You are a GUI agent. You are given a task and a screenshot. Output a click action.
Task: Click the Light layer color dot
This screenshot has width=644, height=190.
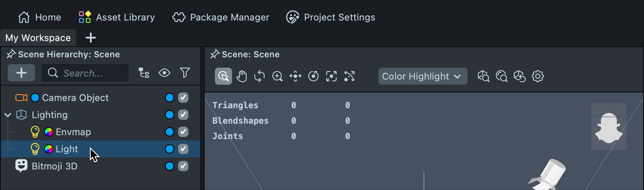point(170,149)
